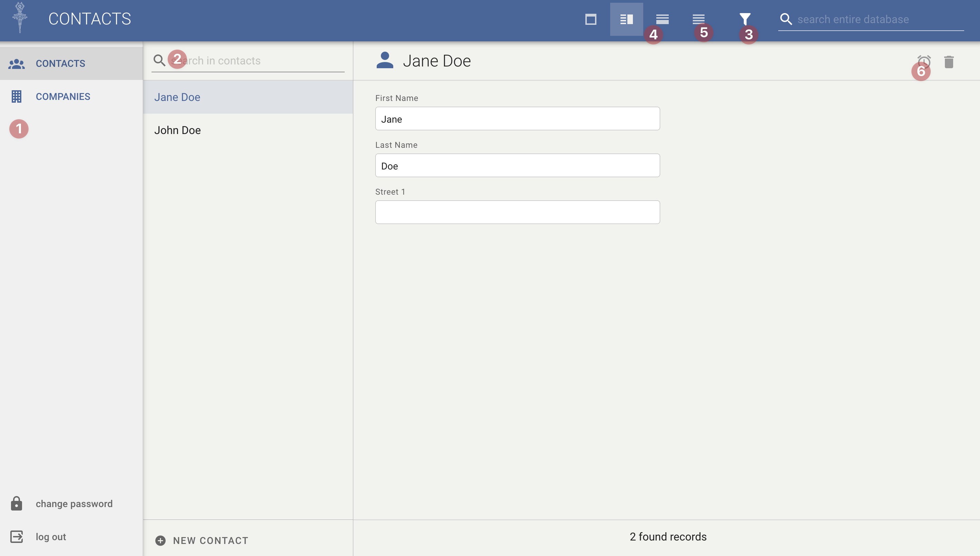Select Jane Doe in the contact list
This screenshot has width=980, height=556.
pyautogui.click(x=177, y=97)
